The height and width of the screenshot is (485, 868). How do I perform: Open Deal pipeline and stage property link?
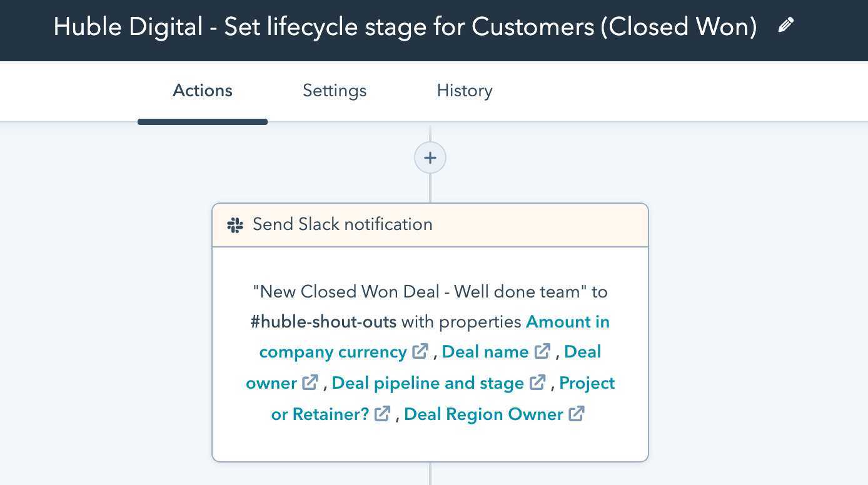(428, 383)
